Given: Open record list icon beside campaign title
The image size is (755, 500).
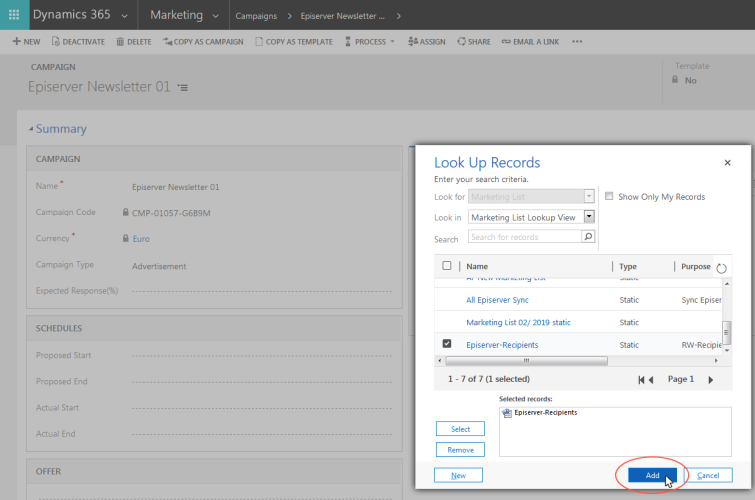Looking at the screenshot, I should [182, 87].
